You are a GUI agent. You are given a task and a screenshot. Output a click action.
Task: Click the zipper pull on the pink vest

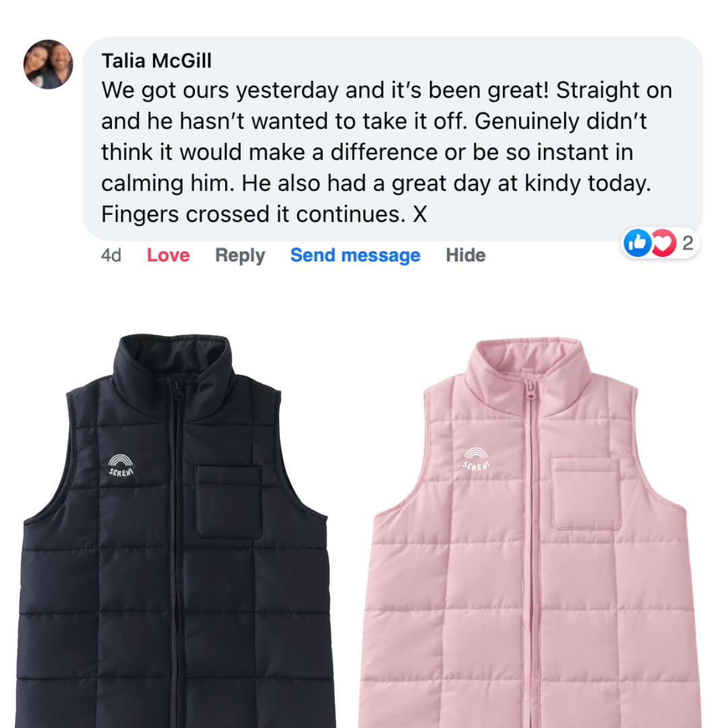click(x=528, y=392)
